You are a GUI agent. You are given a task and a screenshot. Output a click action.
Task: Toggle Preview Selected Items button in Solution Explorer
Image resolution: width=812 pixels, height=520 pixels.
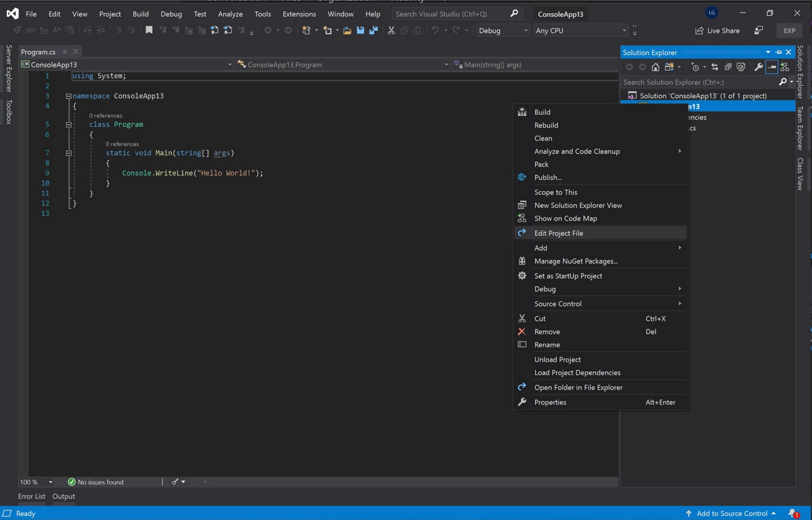pos(772,67)
